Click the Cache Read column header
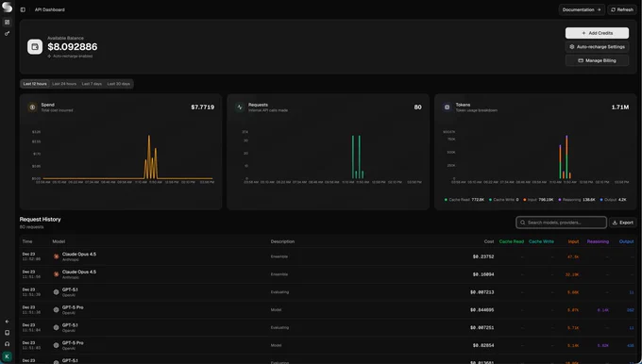642x364 pixels. click(512, 241)
